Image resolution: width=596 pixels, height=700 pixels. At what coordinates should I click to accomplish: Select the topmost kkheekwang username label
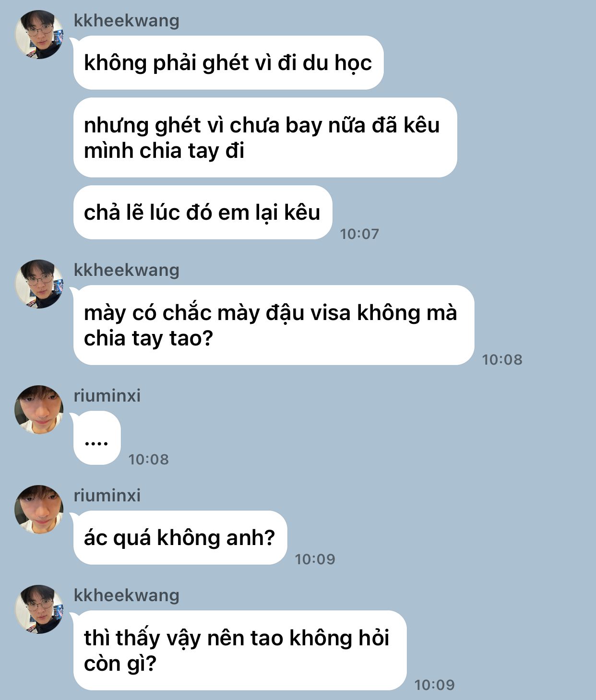click(x=127, y=21)
